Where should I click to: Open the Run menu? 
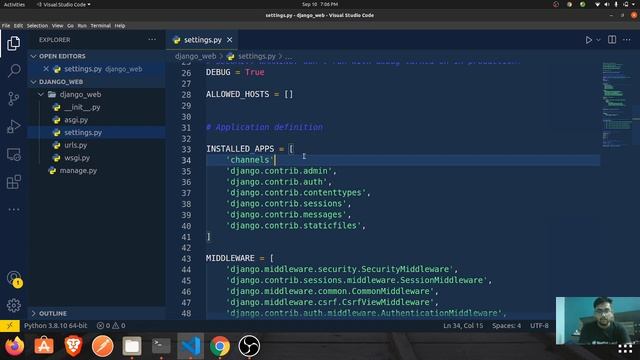coord(82,26)
